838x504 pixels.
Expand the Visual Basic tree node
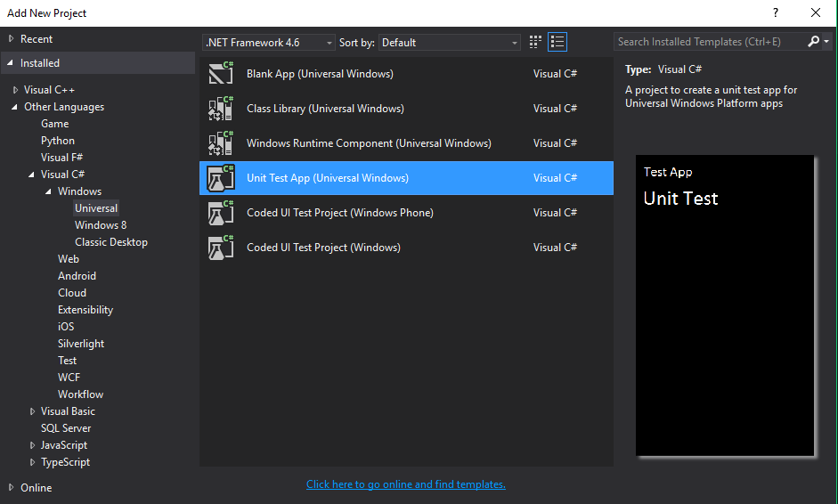pos(33,411)
